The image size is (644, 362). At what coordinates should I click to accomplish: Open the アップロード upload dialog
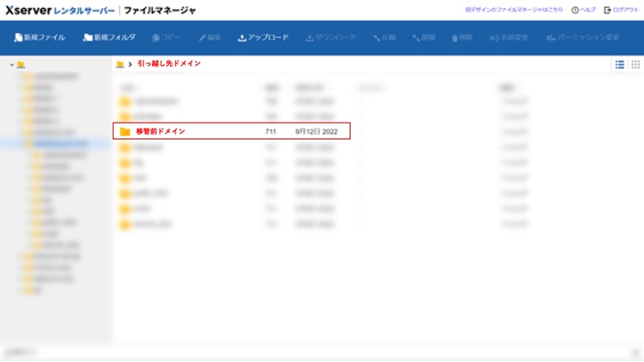(263, 38)
